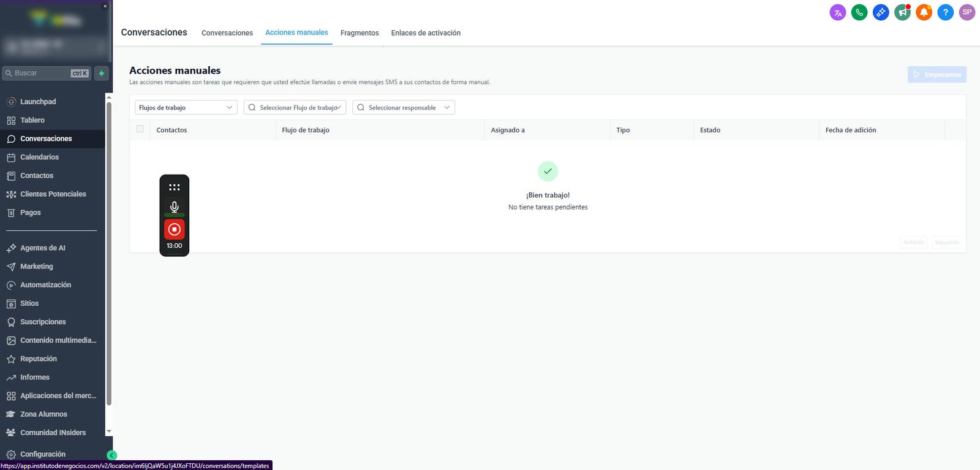Open the orange notifications bell
This screenshot has height=470, width=980.
[x=924, y=12]
